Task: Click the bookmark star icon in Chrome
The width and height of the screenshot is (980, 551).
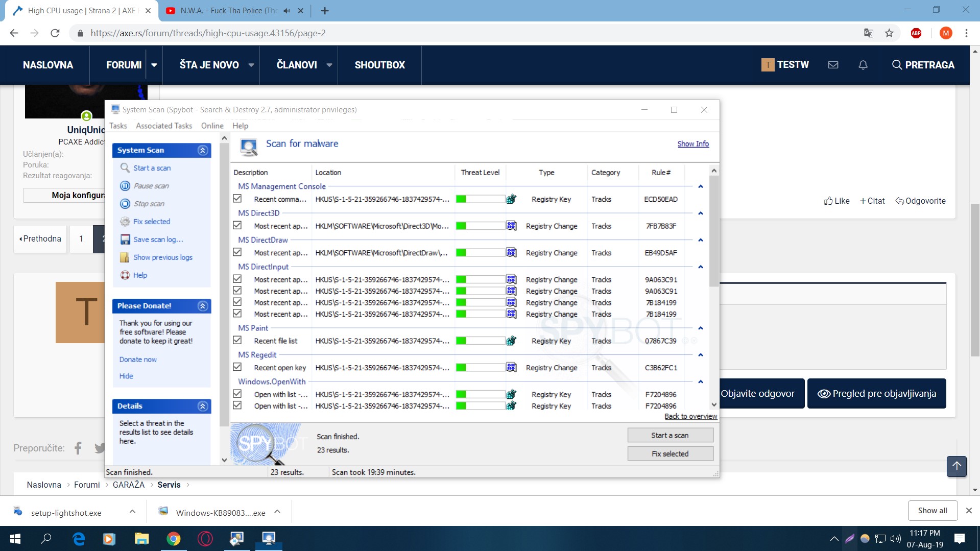Action: tap(889, 33)
